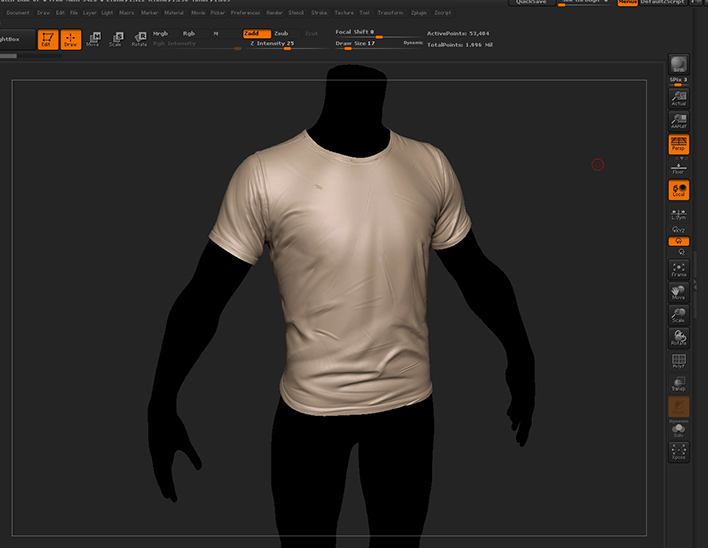Viewport: 708px width, 548px height.
Task: Adjust the Z Intensity slider
Action: (x=286, y=45)
